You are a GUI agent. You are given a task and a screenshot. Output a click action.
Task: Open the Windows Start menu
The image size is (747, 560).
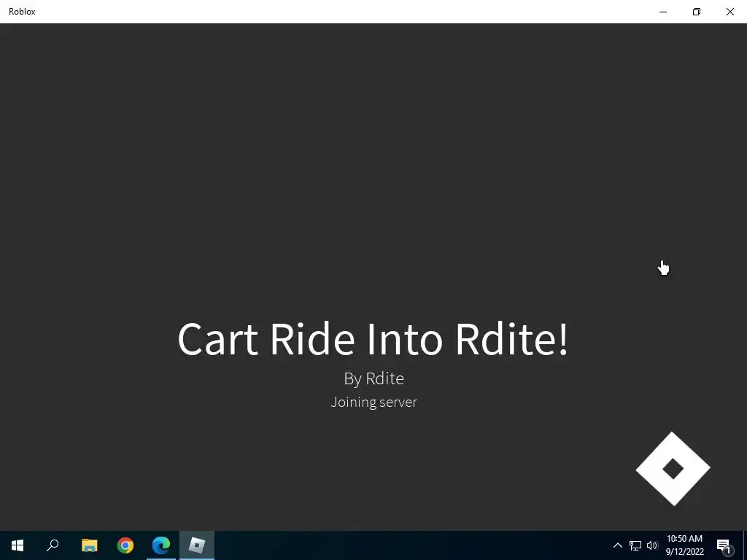(18, 545)
